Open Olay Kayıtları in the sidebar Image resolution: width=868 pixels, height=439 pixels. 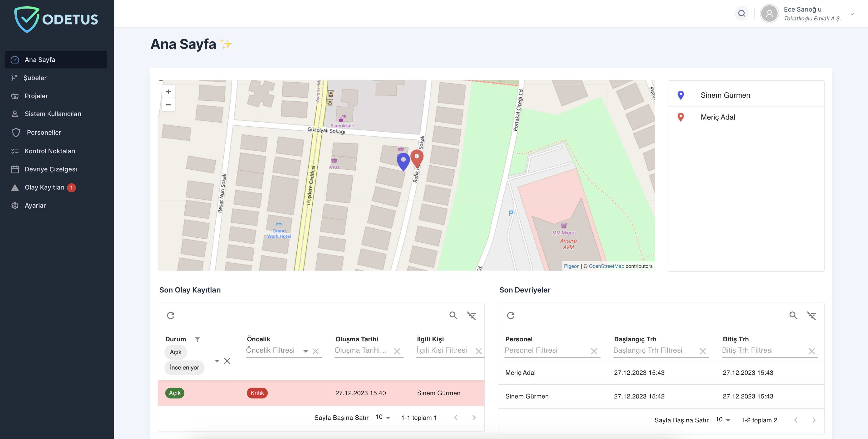coord(45,188)
